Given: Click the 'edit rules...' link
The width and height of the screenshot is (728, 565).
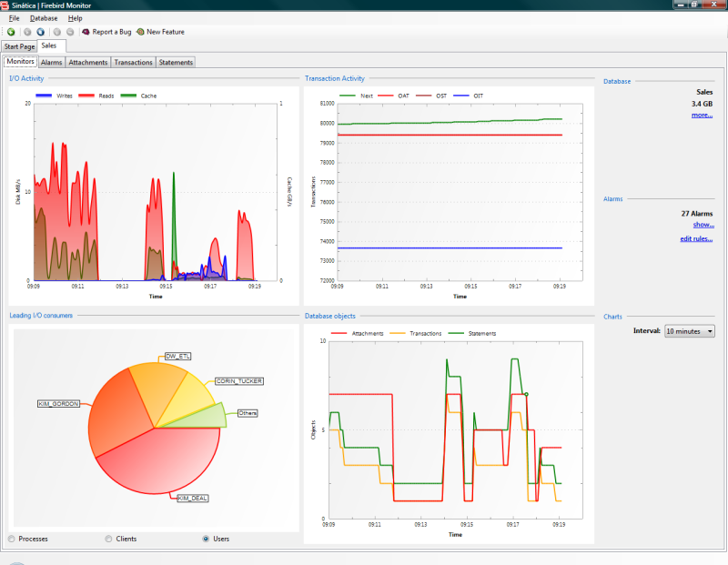Looking at the screenshot, I should click(x=696, y=238).
